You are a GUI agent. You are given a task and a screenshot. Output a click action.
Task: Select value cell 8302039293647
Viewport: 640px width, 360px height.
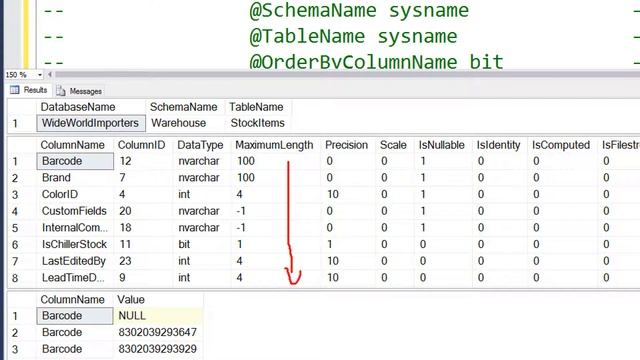pyautogui.click(x=158, y=333)
